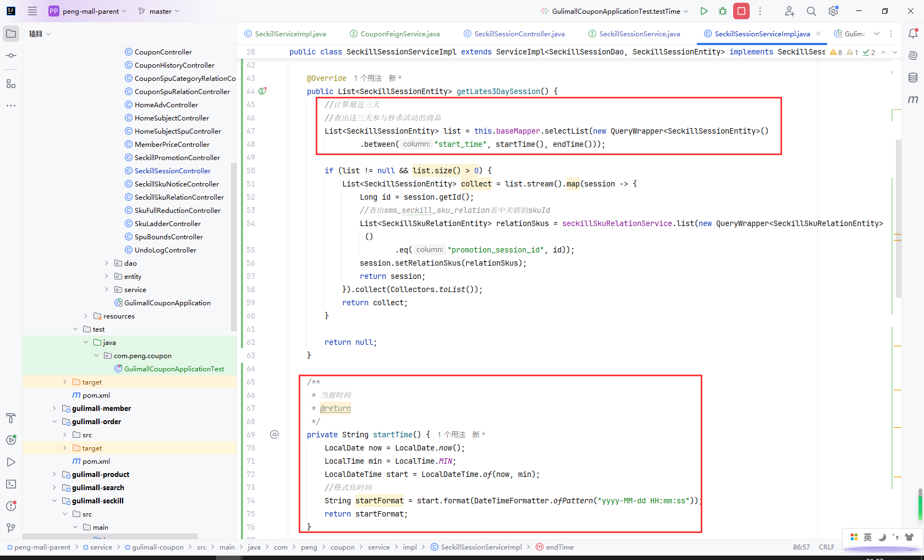The width and height of the screenshot is (924, 560).
Task: Collapse the gulimall-seckill module
Action: point(54,501)
